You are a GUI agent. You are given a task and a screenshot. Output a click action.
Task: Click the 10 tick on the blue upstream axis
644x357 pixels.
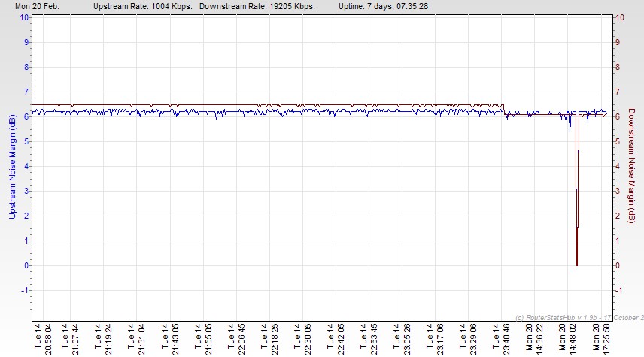[x=25, y=17]
